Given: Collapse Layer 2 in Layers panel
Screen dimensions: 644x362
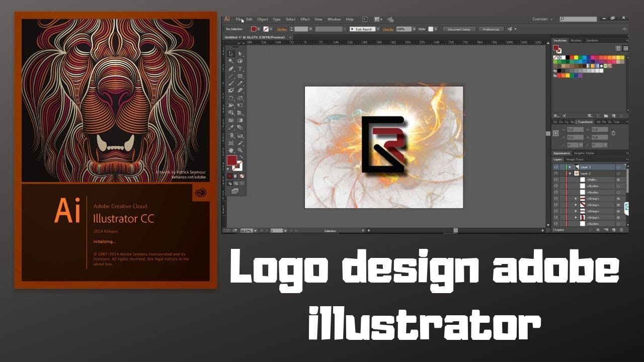Looking at the screenshot, I should 570,173.
